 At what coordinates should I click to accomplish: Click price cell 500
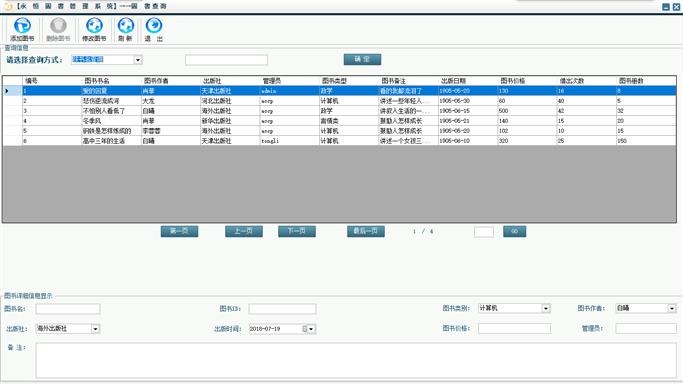pos(527,111)
